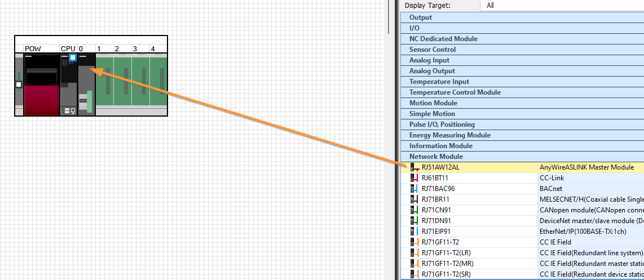
Task: Collapse the Network Module category
Action: 436,157
